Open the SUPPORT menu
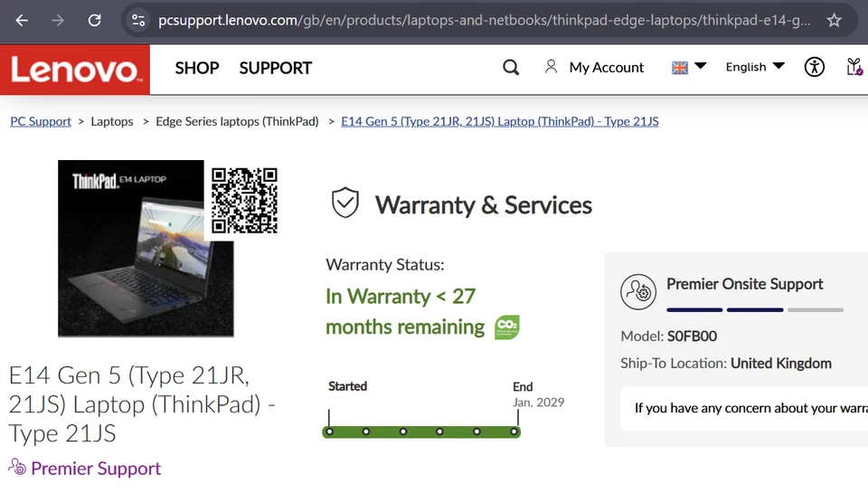This screenshot has height=493, width=868. coord(276,68)
